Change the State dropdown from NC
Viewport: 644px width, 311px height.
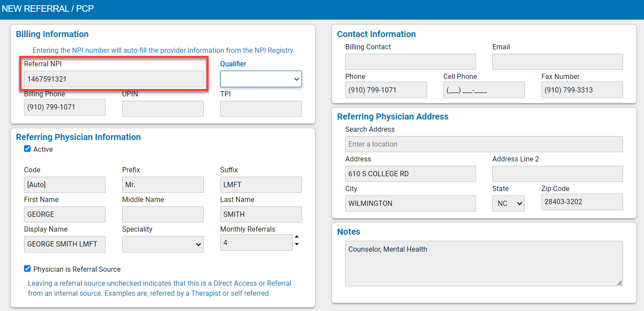coord(508,203)
